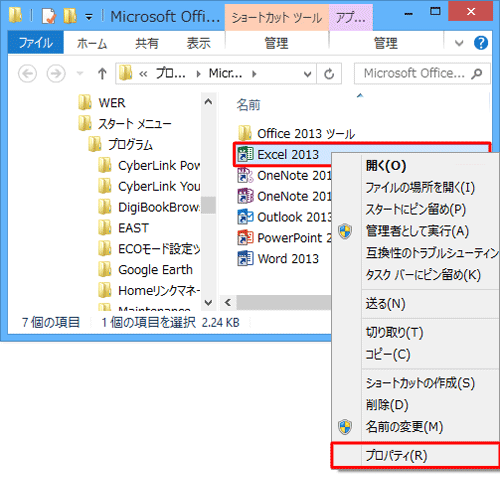Choose 互換性のトラブルシューティング
The width and height of the screenshot is (500, 480).
pos(432,253)
